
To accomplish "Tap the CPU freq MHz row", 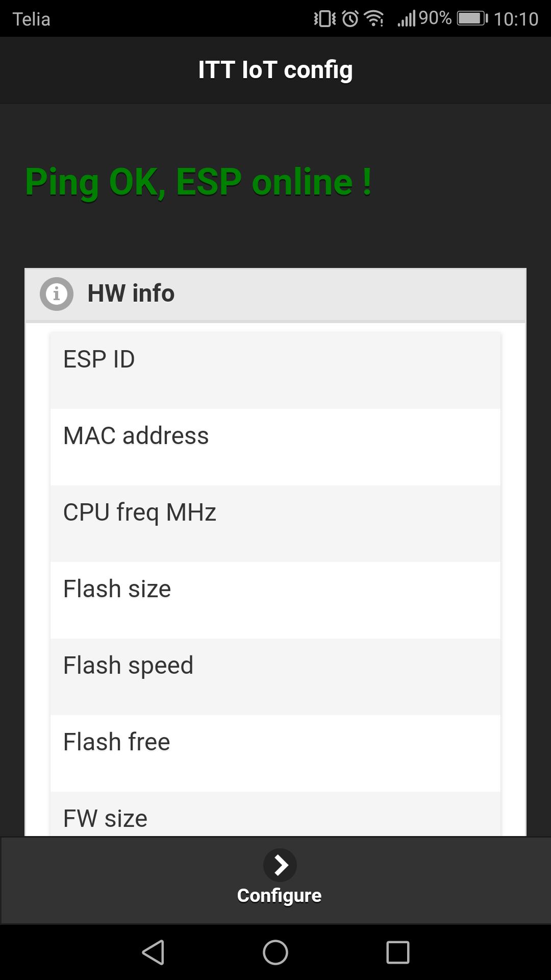I will point(275,524).
